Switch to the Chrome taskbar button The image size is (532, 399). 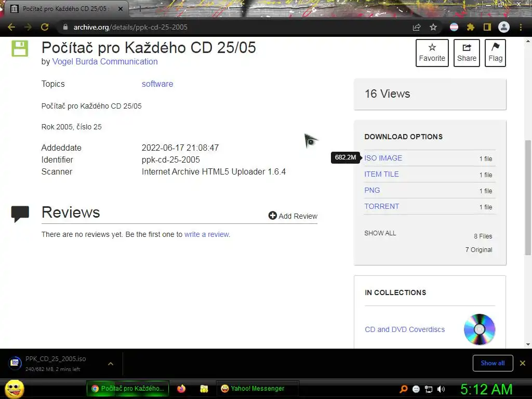[128, 389]
